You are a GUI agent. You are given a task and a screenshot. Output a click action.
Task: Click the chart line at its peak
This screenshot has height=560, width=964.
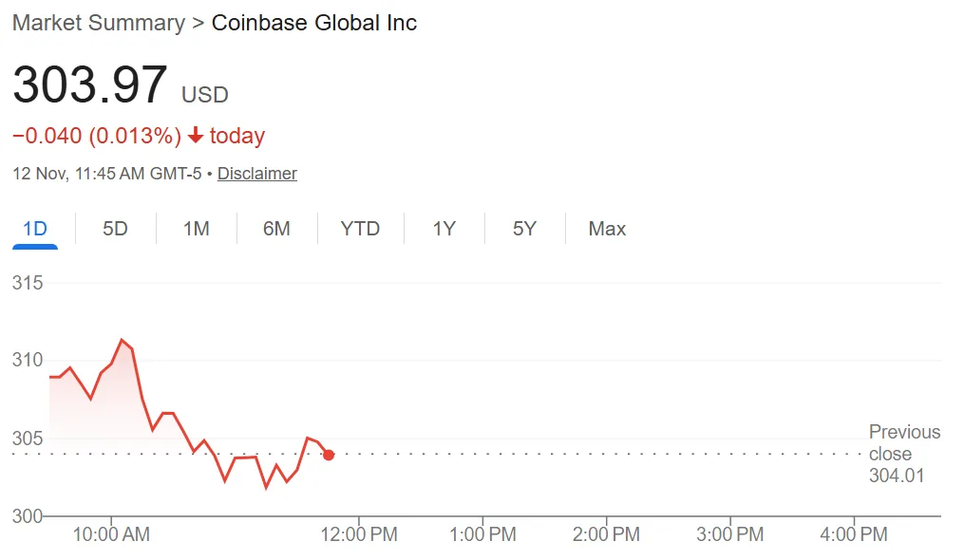point(123,340)
